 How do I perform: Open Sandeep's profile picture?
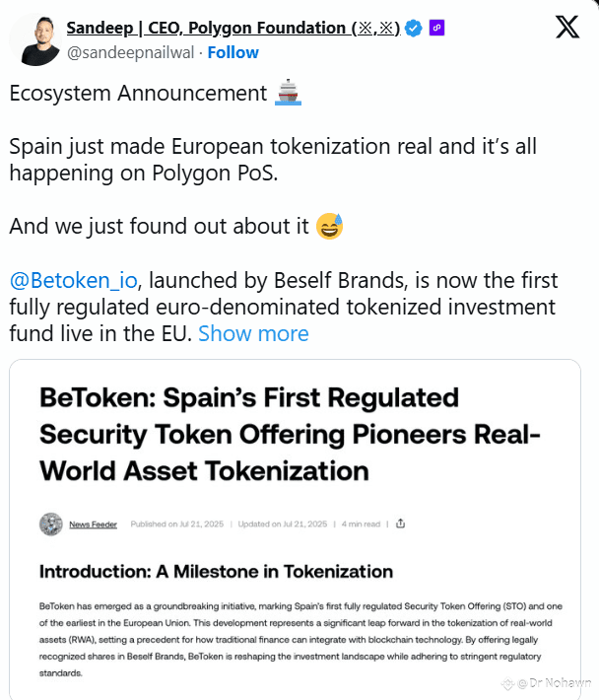pyautogui.click(x=35, y=39)
